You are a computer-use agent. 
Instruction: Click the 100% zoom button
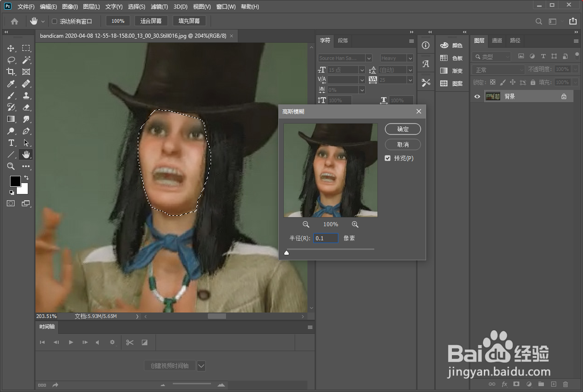click(x=118, y=21)
